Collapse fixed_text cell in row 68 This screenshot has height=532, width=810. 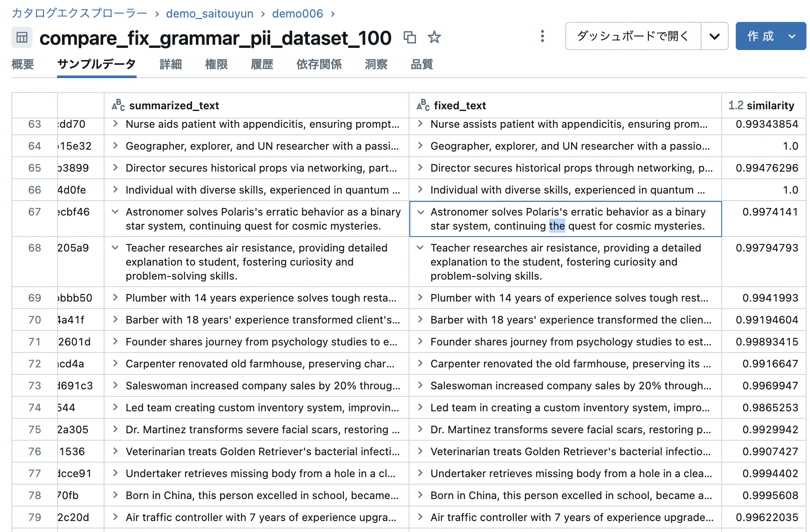[x=420, y=248]
